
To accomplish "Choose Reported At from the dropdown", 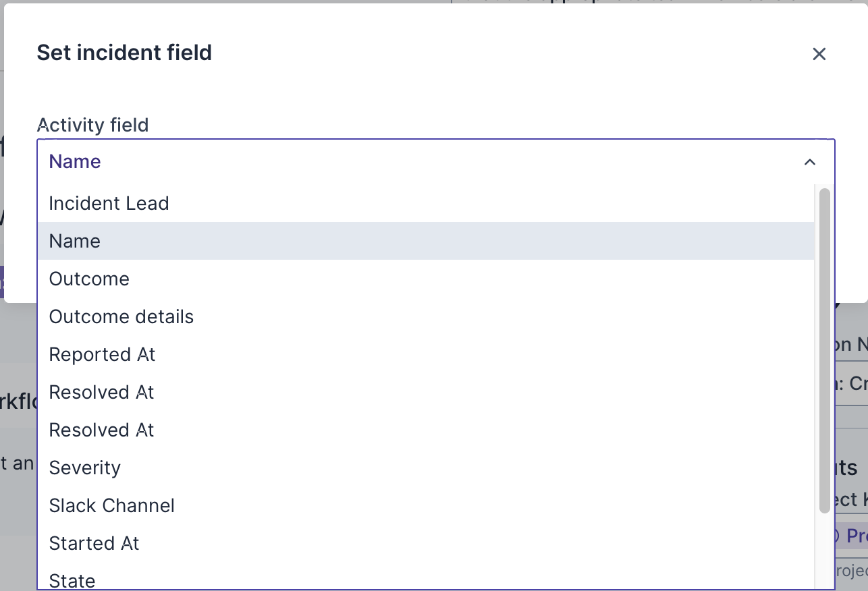I will point(103,355).
